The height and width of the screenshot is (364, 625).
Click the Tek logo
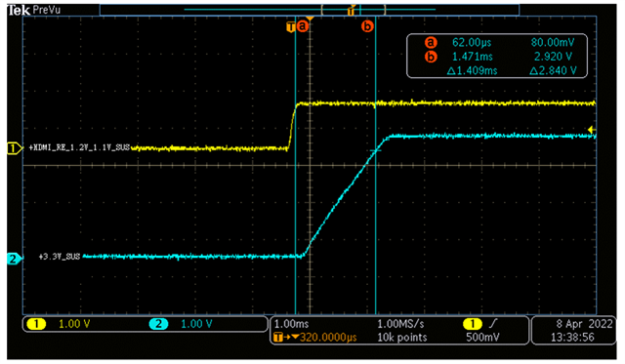click(19, 10)
